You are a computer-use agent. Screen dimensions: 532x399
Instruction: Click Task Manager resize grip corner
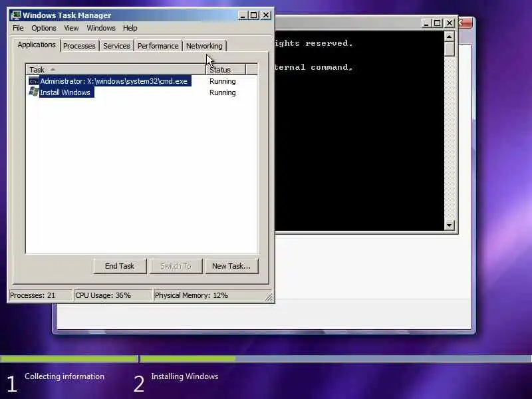(269, 297)
